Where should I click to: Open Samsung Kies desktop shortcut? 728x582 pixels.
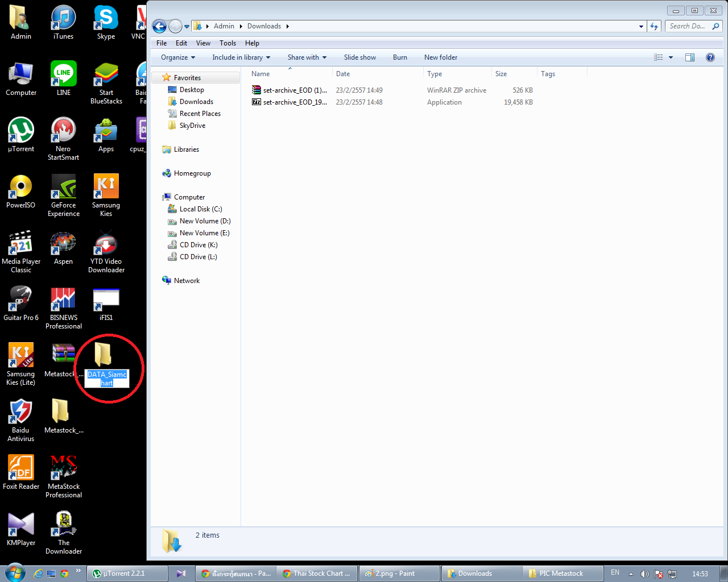106,195
